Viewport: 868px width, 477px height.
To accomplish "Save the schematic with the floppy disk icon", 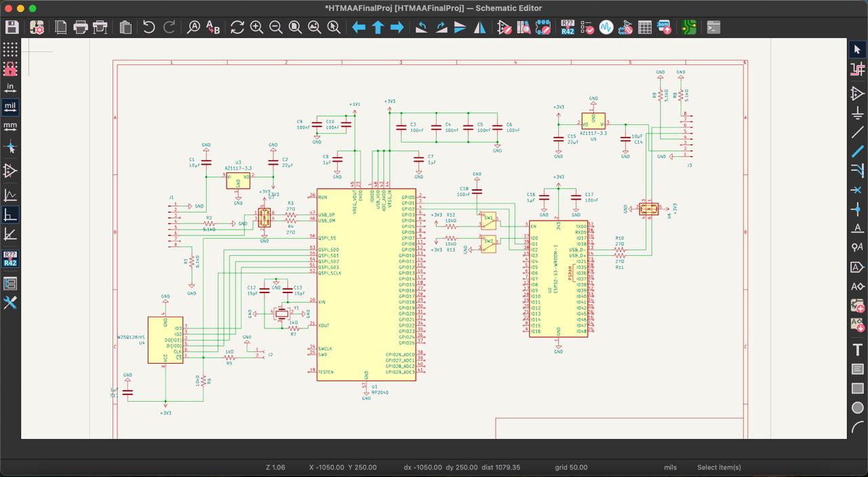I will click(12, 27).
